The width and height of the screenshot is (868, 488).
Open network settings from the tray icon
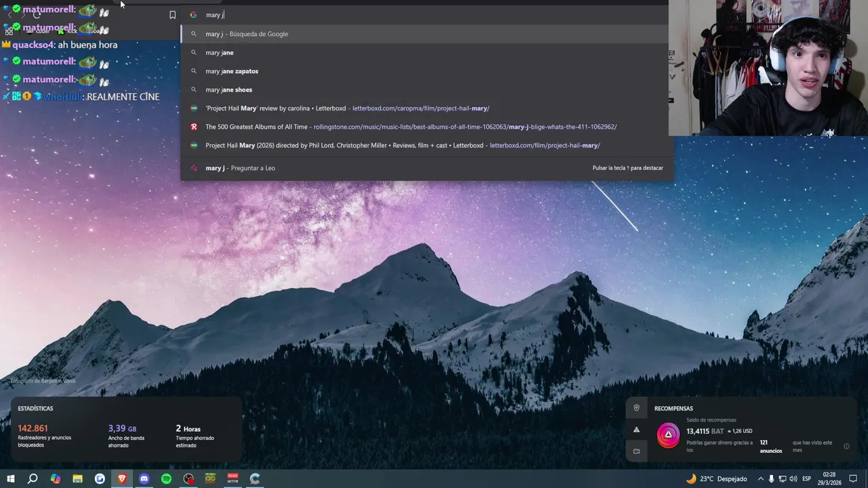pyautogui.click(x=782, y=479)
